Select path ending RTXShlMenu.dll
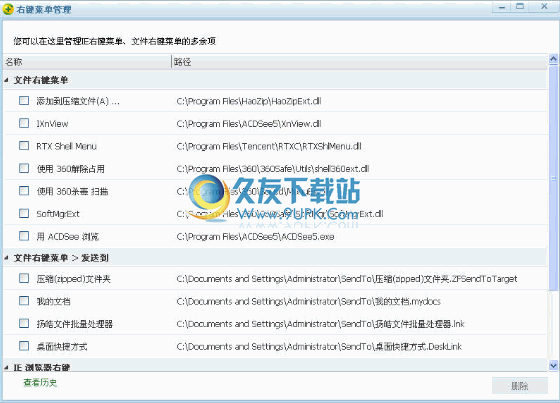 pyautogui.click(x=269, y=146)
